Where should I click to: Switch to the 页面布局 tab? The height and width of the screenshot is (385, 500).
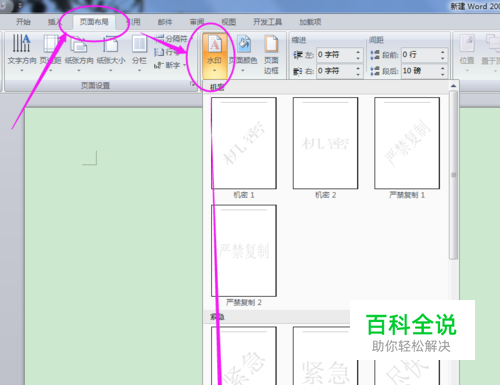(x=94, y=22)
